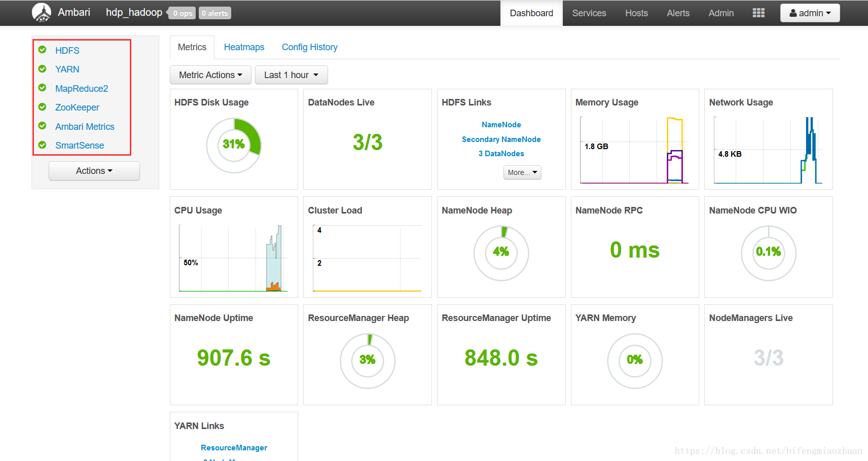Open the admin user dropdown

pyautogui.click(x=810, y=13)
